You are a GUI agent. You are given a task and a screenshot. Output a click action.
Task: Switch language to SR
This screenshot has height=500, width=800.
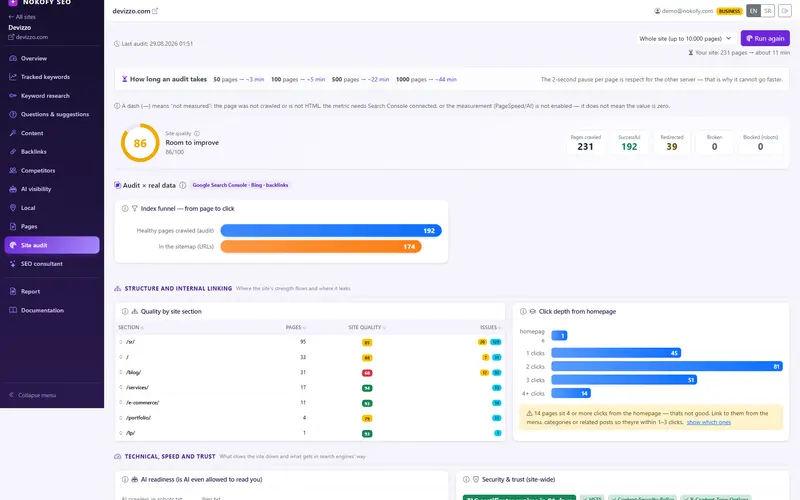tap(767, 11)
